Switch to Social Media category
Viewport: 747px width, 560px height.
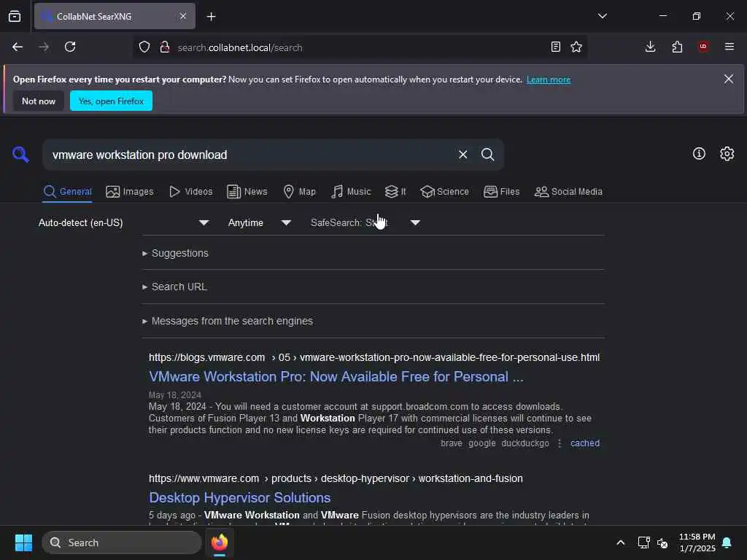pyautogui.click(x=568, y=192)
